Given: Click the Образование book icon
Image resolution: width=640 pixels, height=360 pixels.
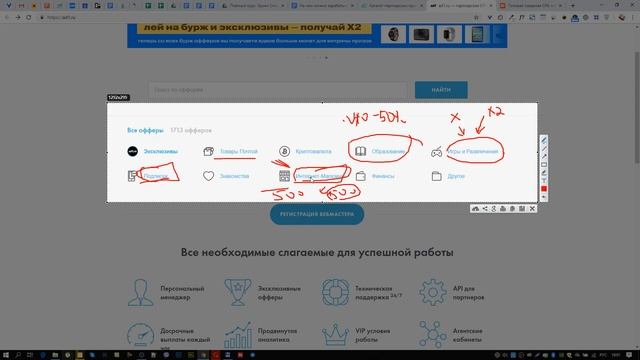Looking at the screenshot, I should 360,151.
